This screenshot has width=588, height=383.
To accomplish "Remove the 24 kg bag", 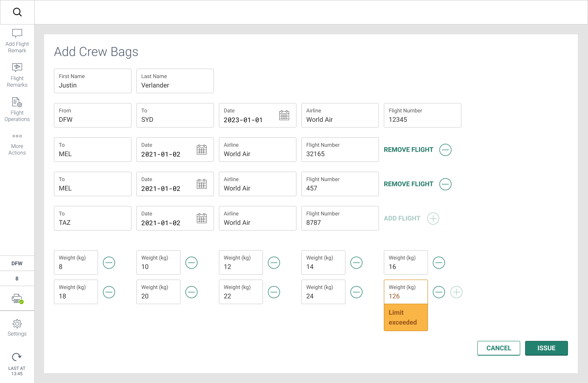I will click(x=356, y=292).
